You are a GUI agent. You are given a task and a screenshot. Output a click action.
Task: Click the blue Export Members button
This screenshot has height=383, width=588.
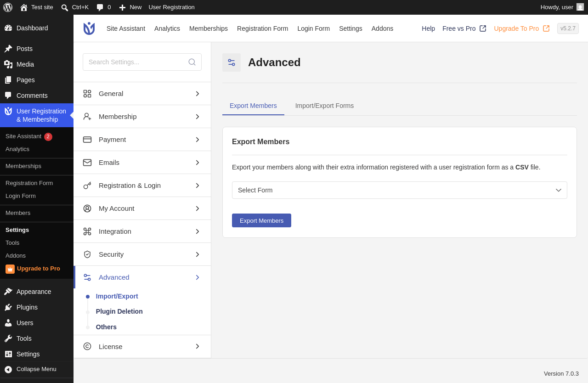(261, 220)
